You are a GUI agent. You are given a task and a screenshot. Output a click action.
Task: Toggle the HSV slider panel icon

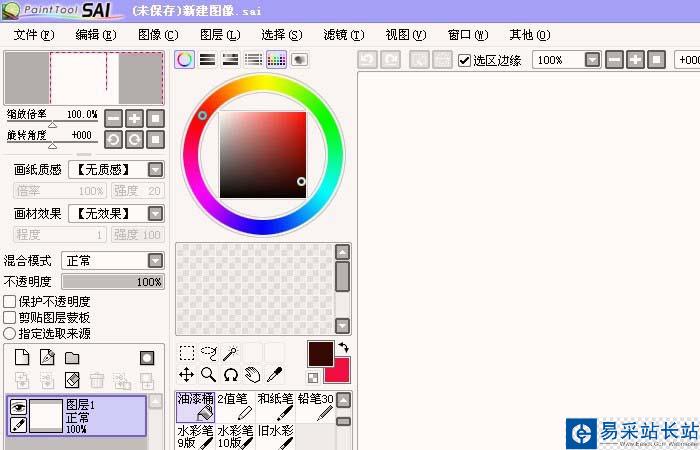230,59
